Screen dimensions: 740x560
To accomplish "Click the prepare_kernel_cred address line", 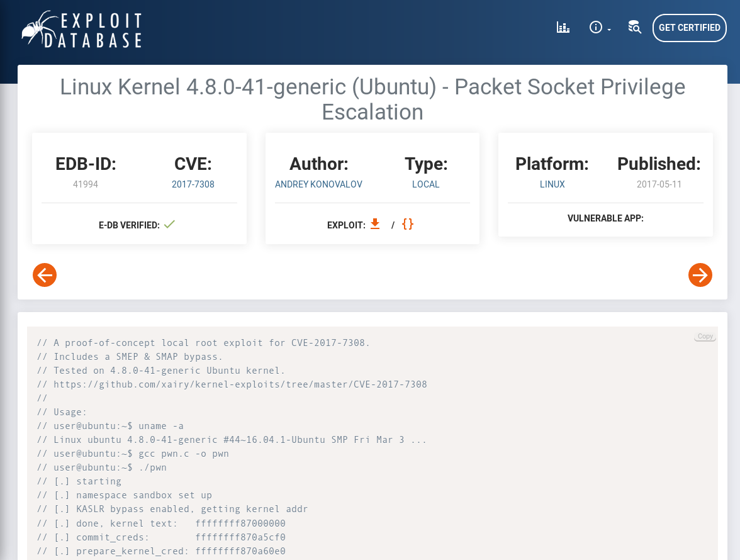I will tap(161, 551).
